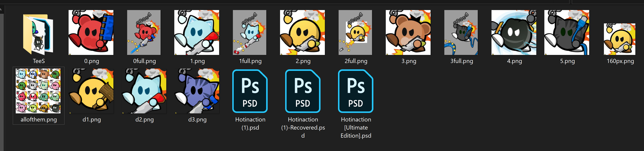The image size is (644, 151).
Task: Click the file name '2.png'
Action: (303, 61)
